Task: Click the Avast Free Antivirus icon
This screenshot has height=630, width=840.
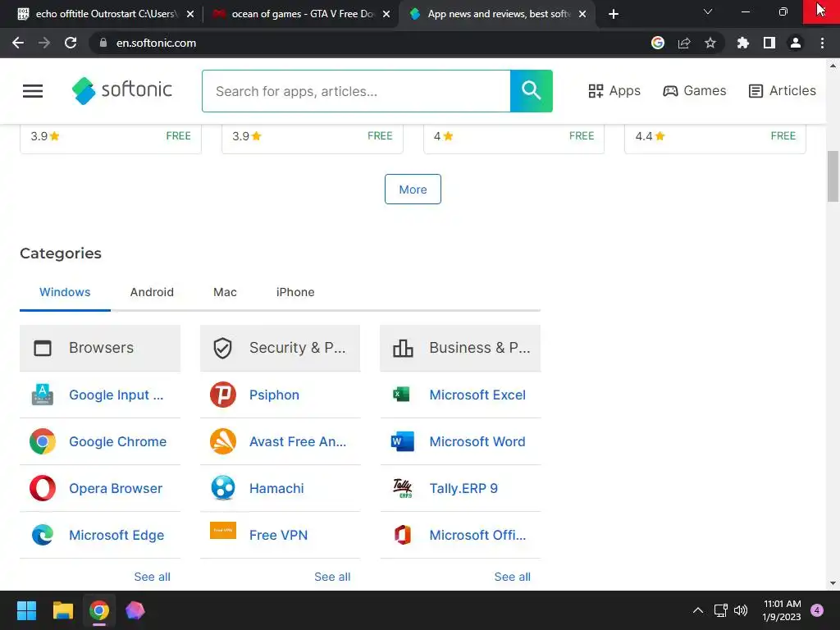Action: [223, 441]
